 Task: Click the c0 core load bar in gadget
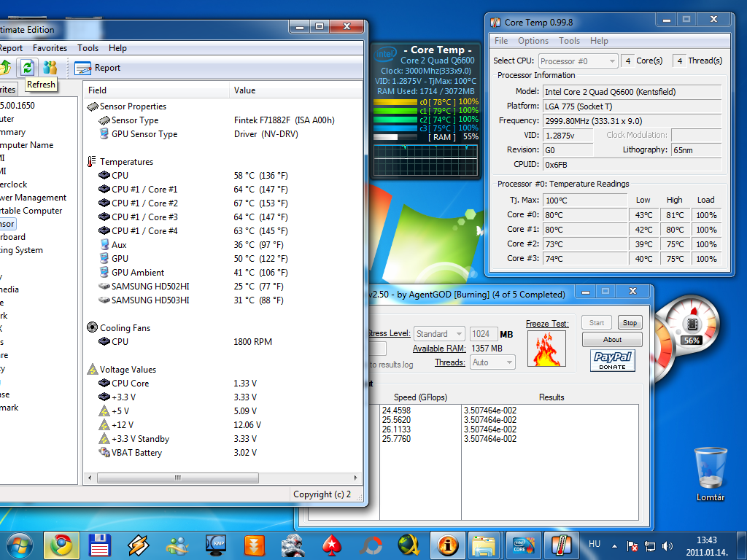[395, 102]
